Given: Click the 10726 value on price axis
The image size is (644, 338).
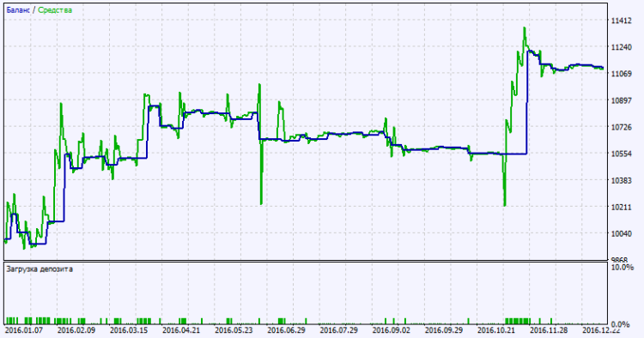Looking at the screenshot, I should pyautogui.click(x=622, y=127).
